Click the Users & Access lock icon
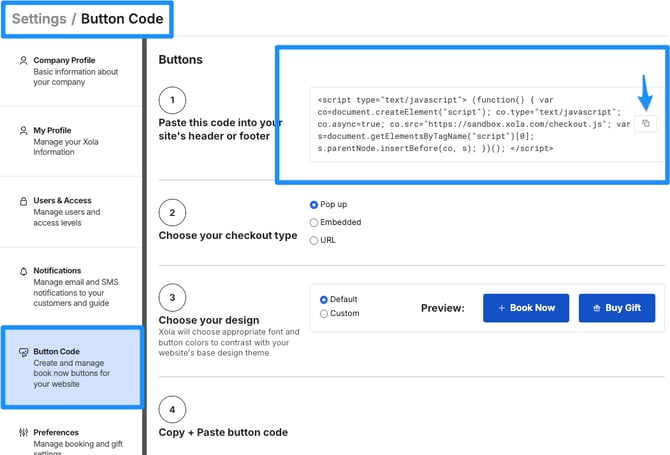The height and width of the screenshot is (455, 670). (x=24, y=201)
